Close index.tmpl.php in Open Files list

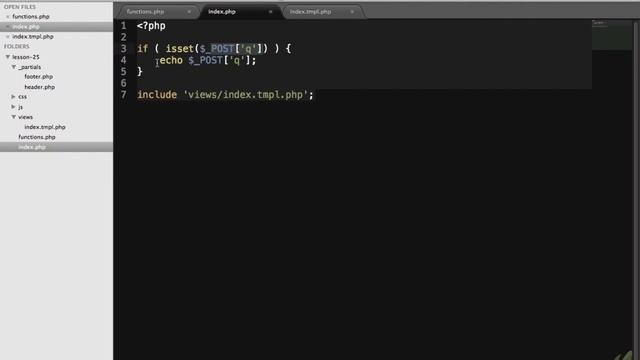pos(7,37)
